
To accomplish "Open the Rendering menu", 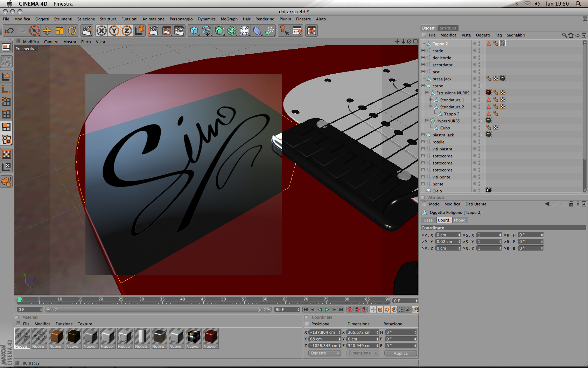I will [265, 19].
